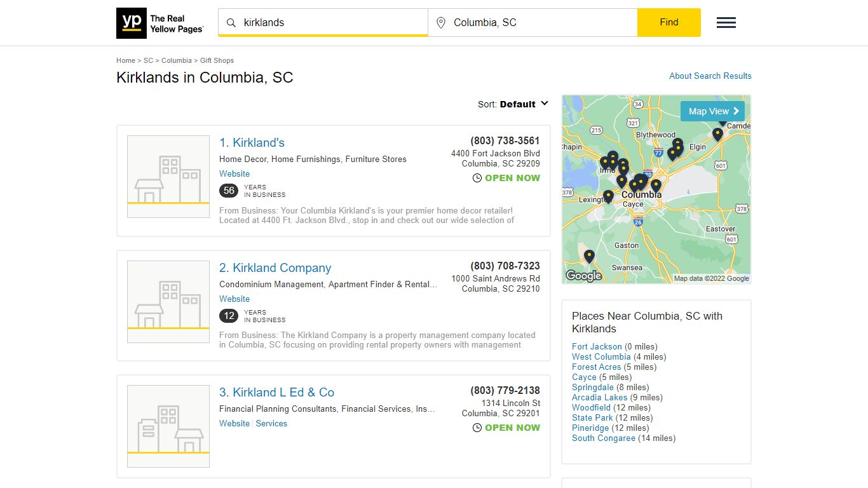Visit the Website link for Kirkland Company
The width and height of the screenshot is (868, 488).
click(234, 299)
